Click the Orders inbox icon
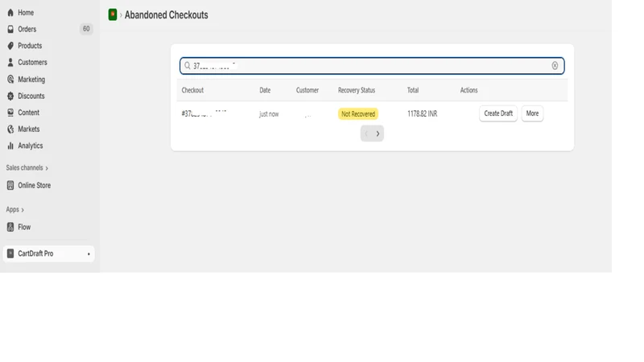 point(10,29)
